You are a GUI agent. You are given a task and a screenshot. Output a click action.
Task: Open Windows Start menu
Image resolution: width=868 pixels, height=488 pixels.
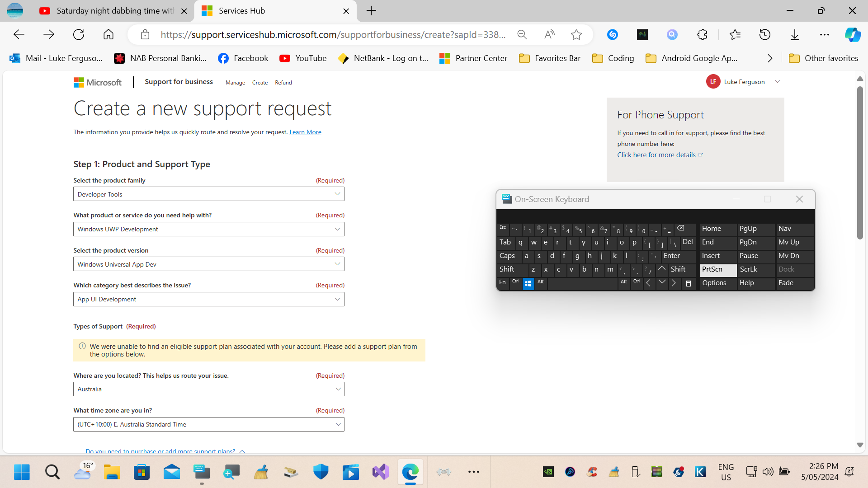22,472
